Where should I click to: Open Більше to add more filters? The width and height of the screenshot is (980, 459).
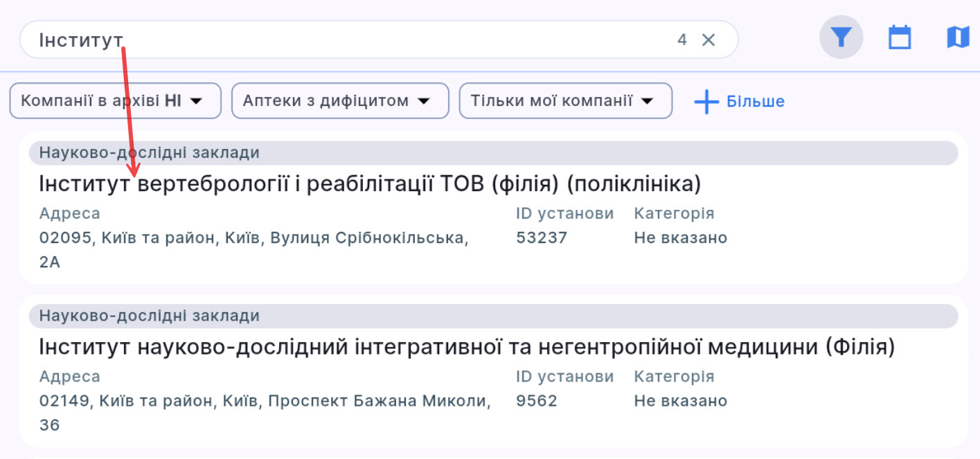click(x=755, y=101)
